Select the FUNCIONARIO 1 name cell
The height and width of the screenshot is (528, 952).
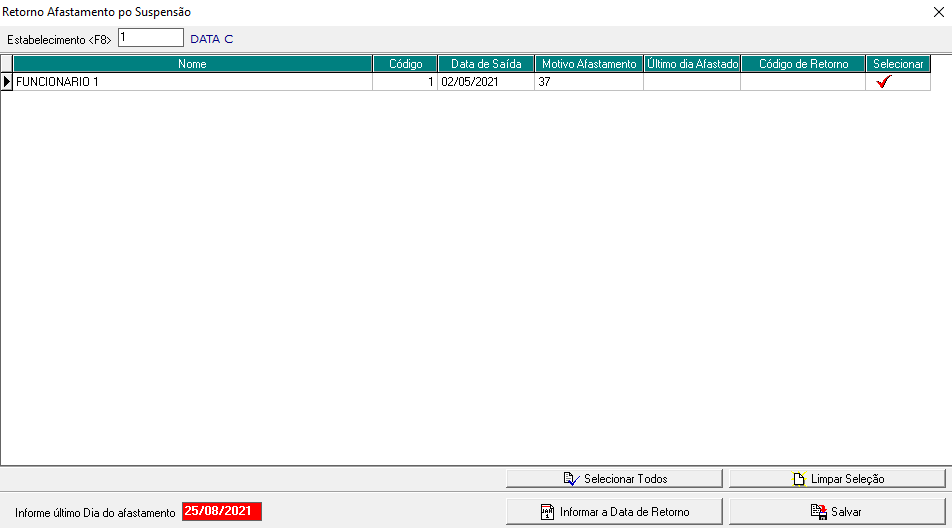[192, 82]
